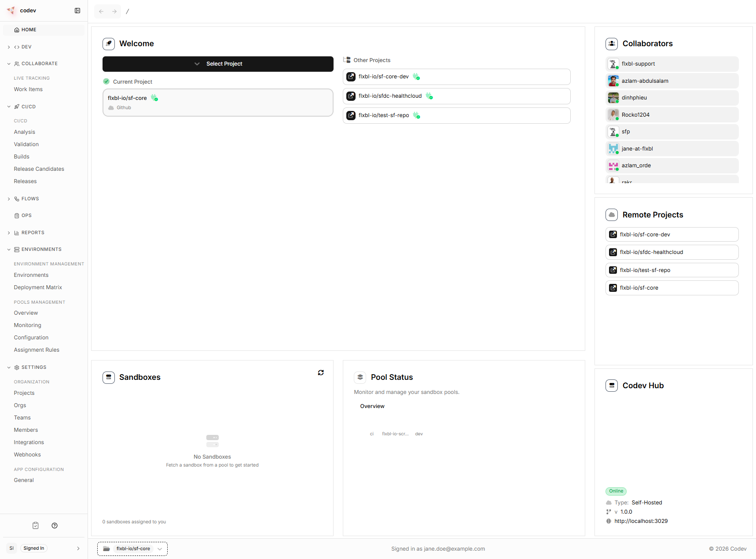Open Deployment Matrix from the sidebar

coord(38,287)
